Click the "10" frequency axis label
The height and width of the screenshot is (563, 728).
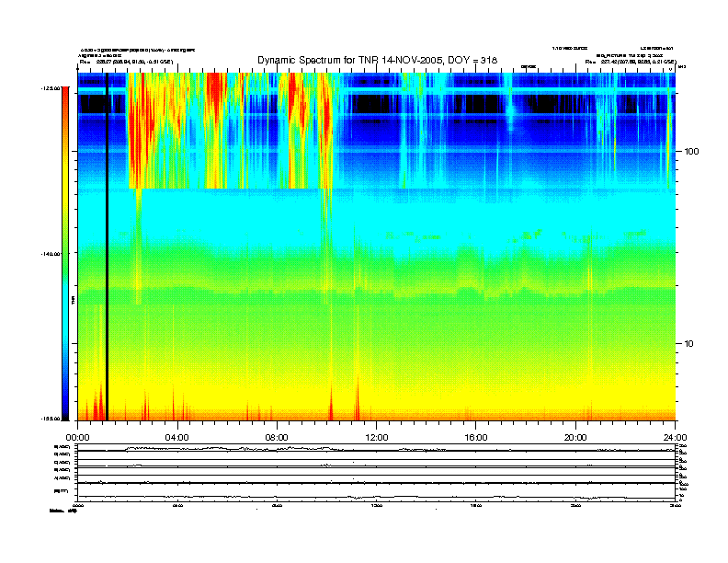[689, 344]
